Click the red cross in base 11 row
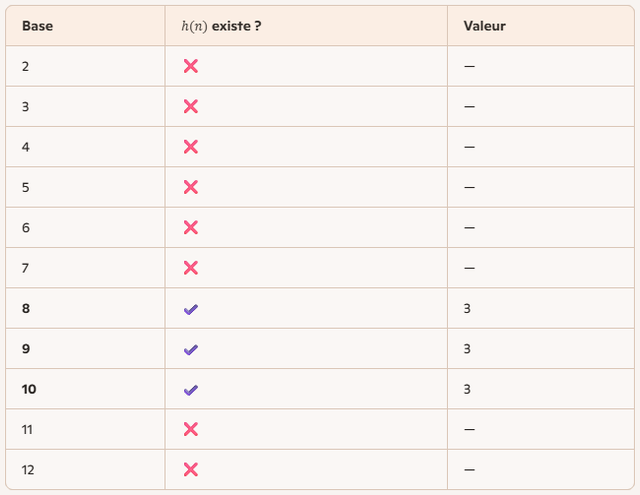This screenshot has width=640, height=495. 191,429
